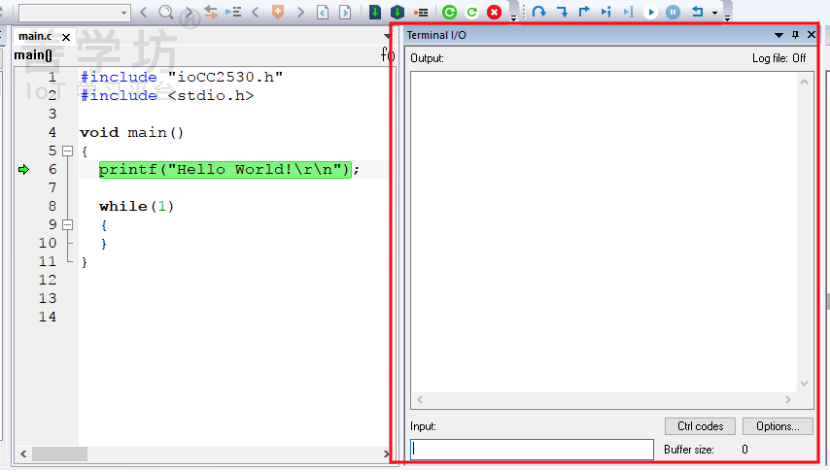
Task: Click the Terminal I/O Input text field
Action: click(532, 449)
